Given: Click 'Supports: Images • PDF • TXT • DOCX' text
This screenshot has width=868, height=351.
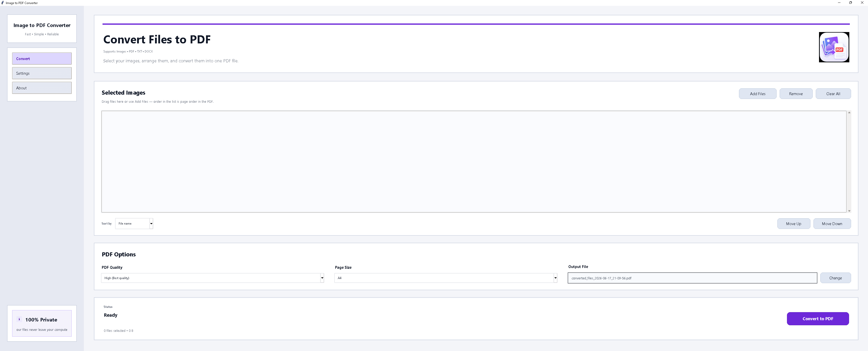Looking at the screenshot, I should point(128,51).
